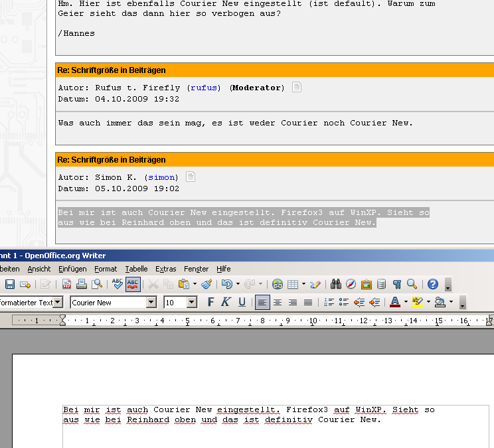Image resolution: width=494 pixels, height=448 pixels.
Task: Open OpenOffice.org Help question mark icon
Action: [x=433, y=284]
